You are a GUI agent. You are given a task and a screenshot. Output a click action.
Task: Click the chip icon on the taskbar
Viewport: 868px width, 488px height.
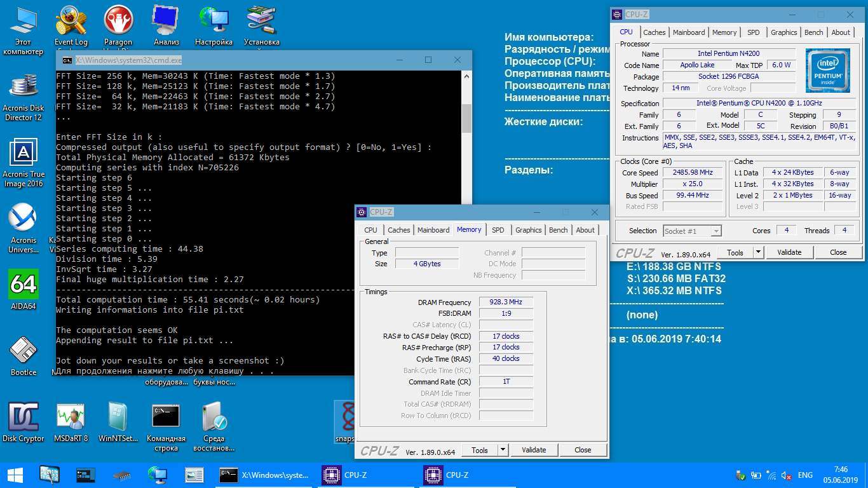pos(121,475)
